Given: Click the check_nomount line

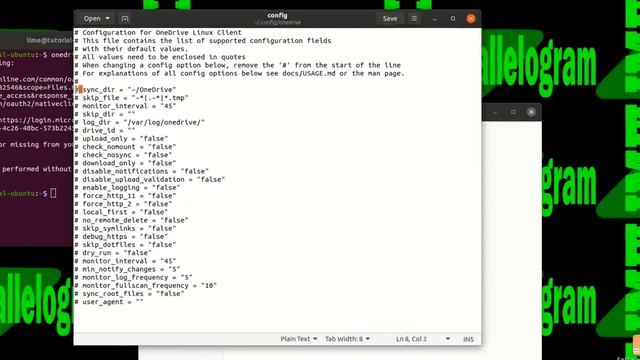Looking at the screenshot, I should pos(126,147).
